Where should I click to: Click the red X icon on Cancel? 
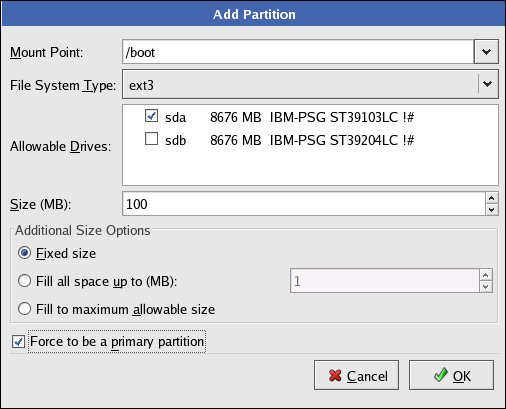pos(335,375)
